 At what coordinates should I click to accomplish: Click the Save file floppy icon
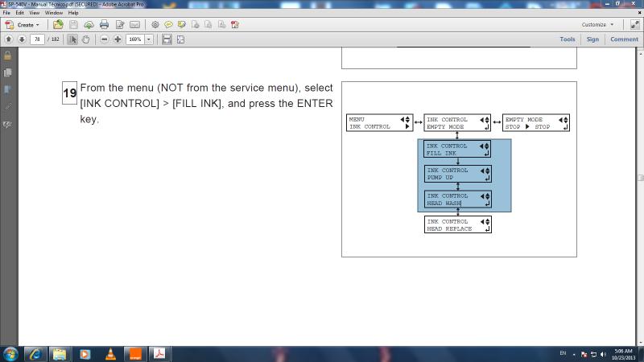click(x=73, y=25)
